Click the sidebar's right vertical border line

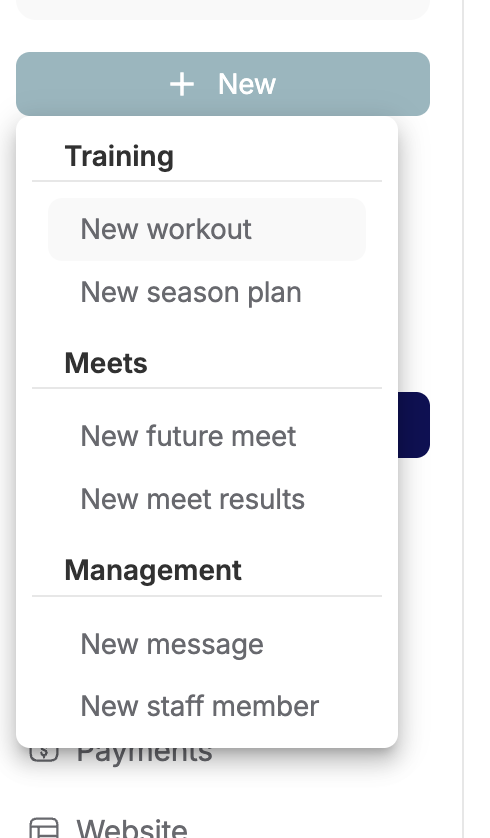[463, 419]
